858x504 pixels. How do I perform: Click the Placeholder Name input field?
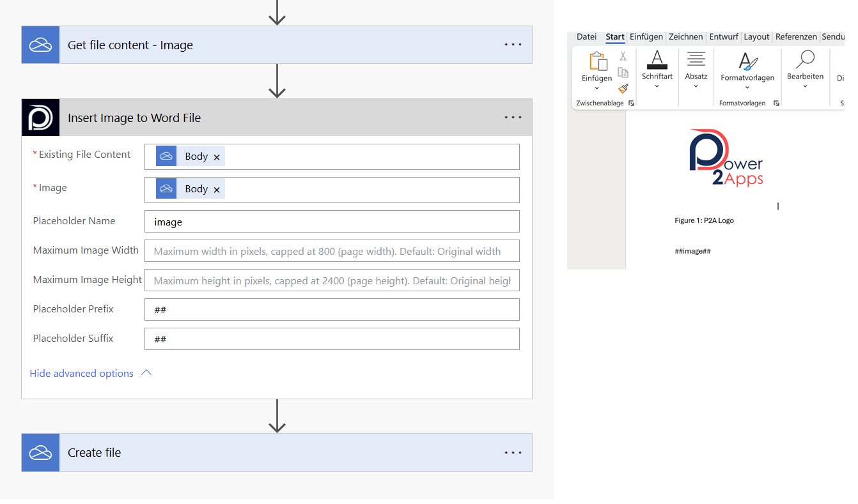332,222
